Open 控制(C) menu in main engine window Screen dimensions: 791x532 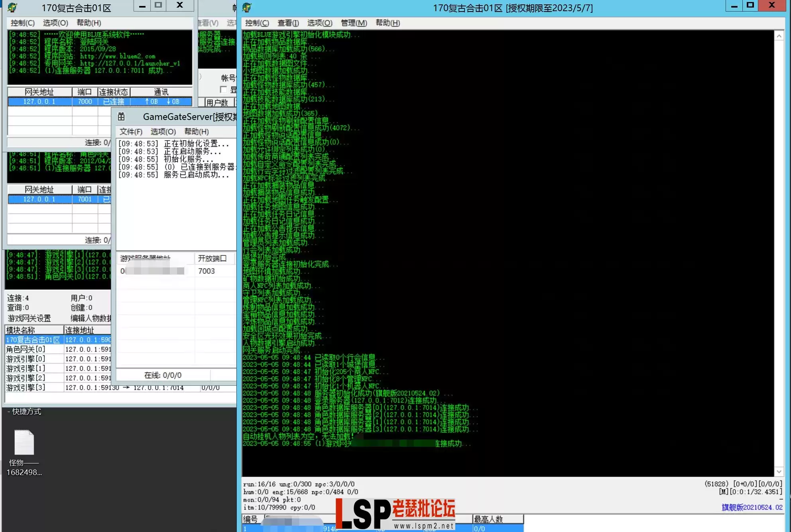257,23
